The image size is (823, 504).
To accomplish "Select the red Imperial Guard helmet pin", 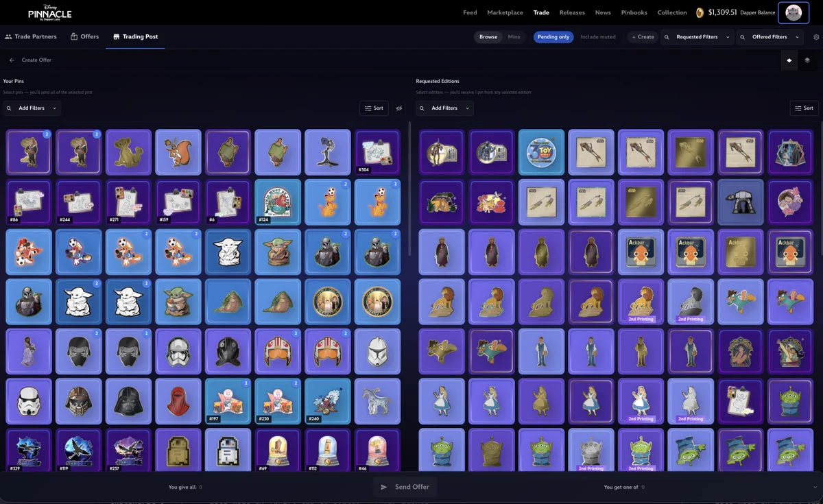I will [x=178, y=401].
